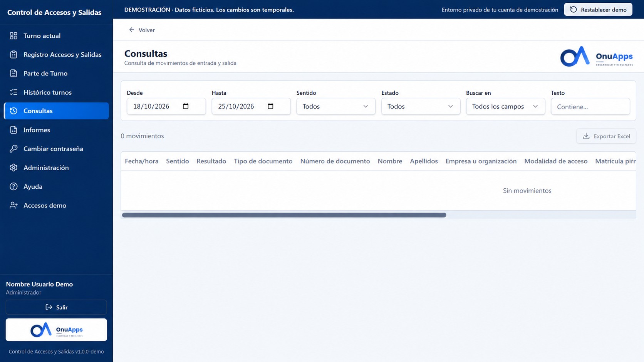Open Turno actual in the sidebar
The width and height of the screenshot is (644, 362).
point(56,36)
